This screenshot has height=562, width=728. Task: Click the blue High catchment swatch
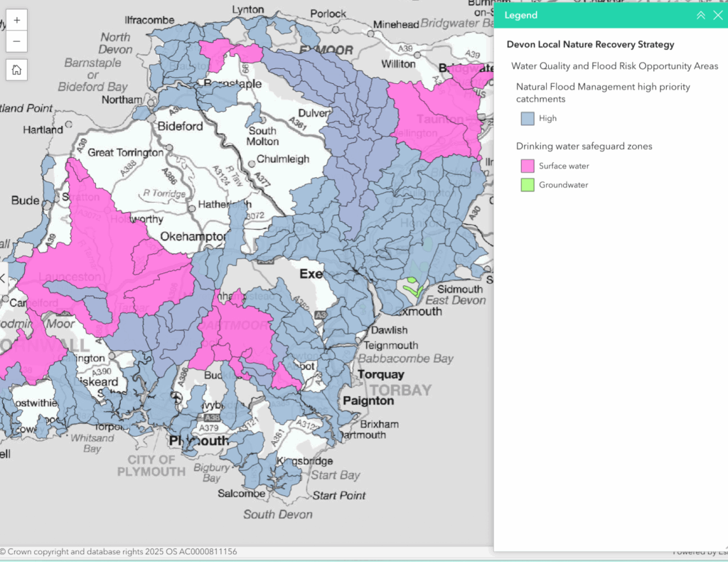point(528,119)
